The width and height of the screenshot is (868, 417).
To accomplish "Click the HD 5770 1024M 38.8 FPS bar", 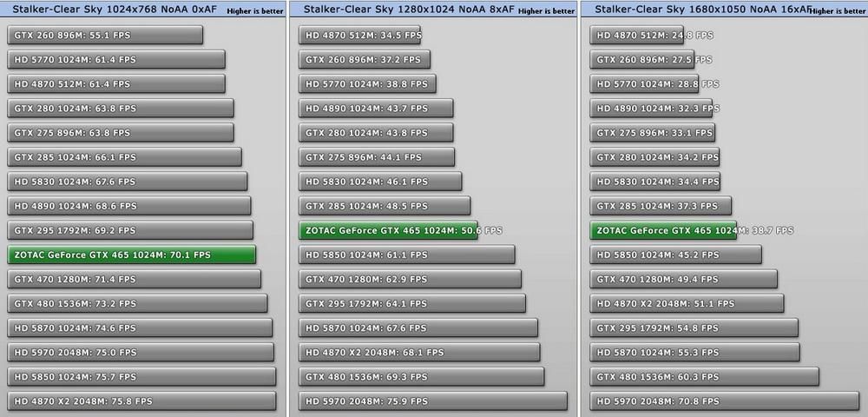I will [367, 83].
